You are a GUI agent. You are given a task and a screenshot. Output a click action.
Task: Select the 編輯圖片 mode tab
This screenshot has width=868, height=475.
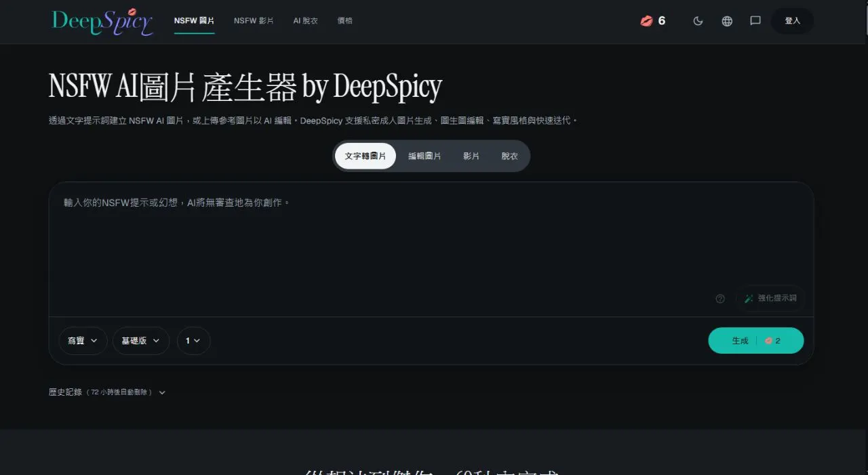click(x=425, y=156)
